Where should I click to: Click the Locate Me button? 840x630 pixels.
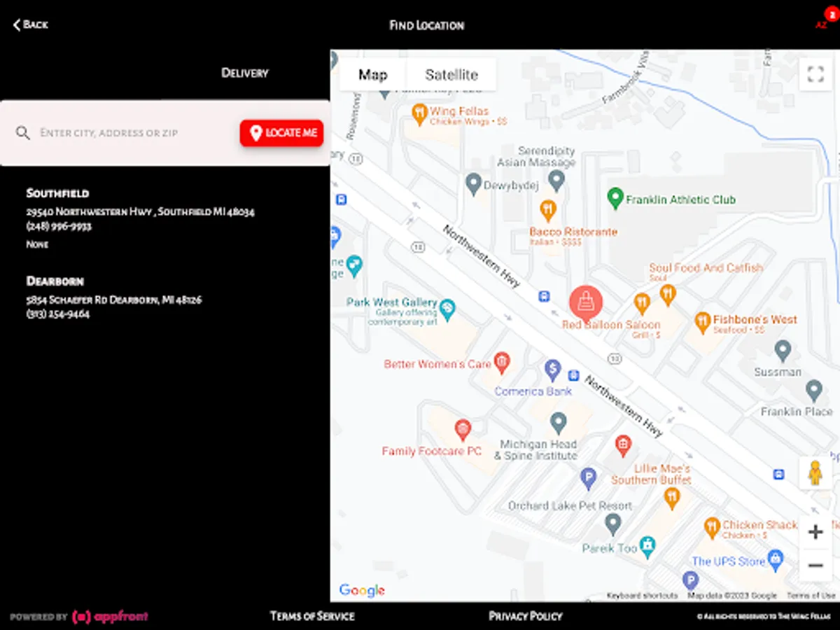281,133
